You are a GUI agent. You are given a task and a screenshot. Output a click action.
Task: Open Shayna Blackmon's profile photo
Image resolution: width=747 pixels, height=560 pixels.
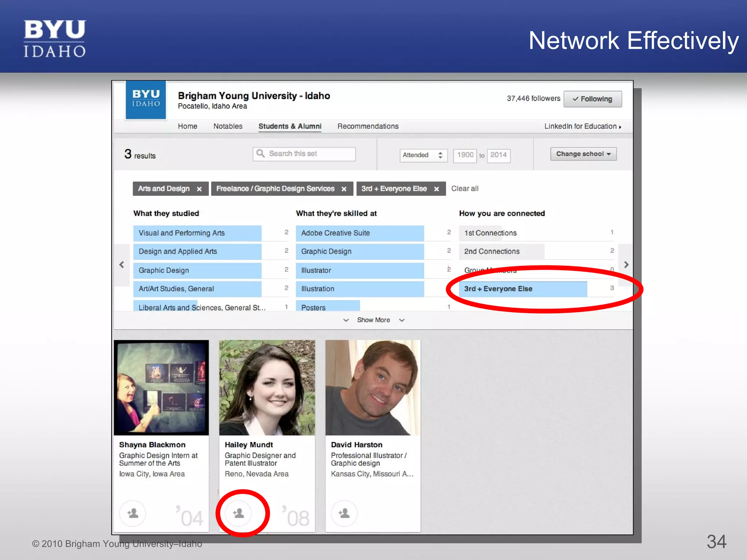pos(161,388)
